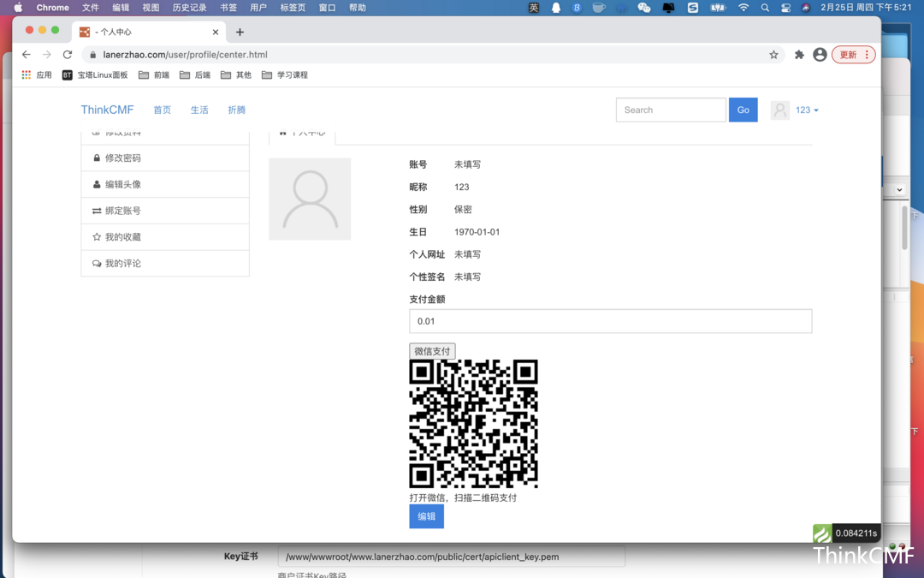Image resolution: width=924 pixels, height=578 pixels.
Task: Open the Chrome extensions puzzle icon
Action: [799, 55]
